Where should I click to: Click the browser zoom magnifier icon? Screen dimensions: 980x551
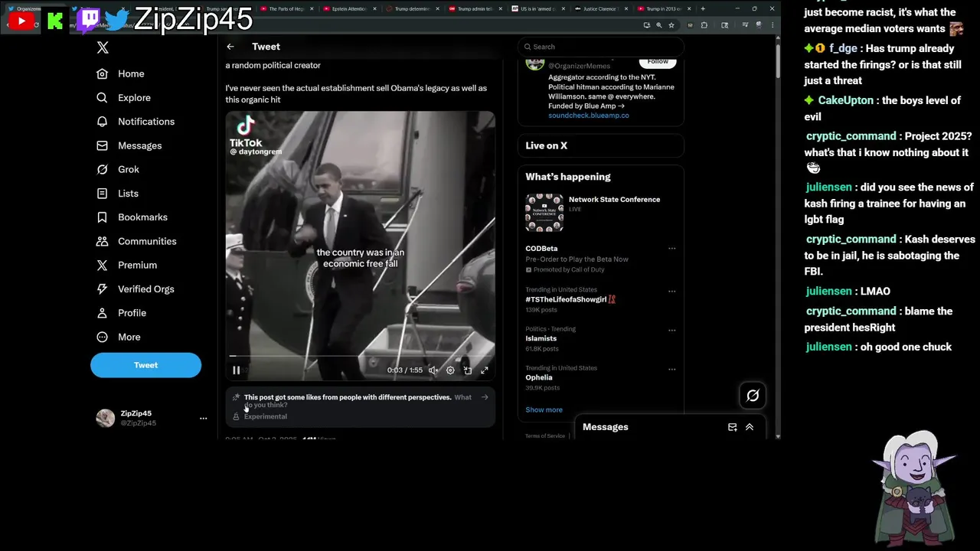[x=659, y=25]
